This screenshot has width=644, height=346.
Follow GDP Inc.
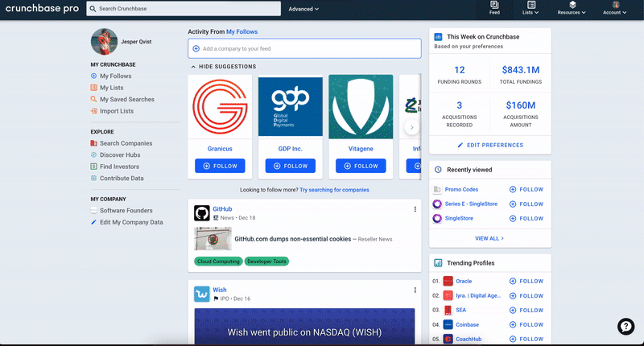291,166
